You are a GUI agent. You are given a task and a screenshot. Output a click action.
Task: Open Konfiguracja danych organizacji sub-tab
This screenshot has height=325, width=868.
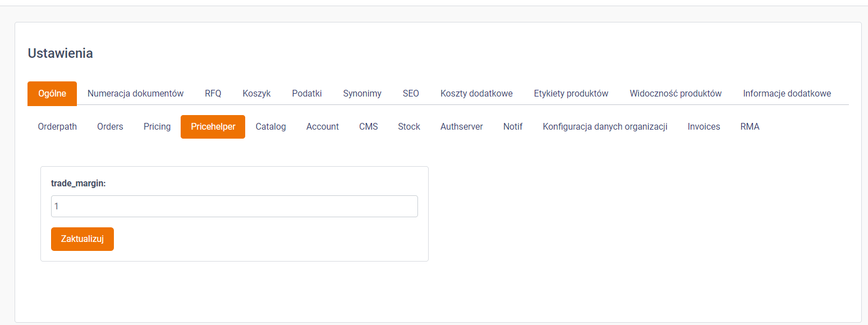coord(605,127)
